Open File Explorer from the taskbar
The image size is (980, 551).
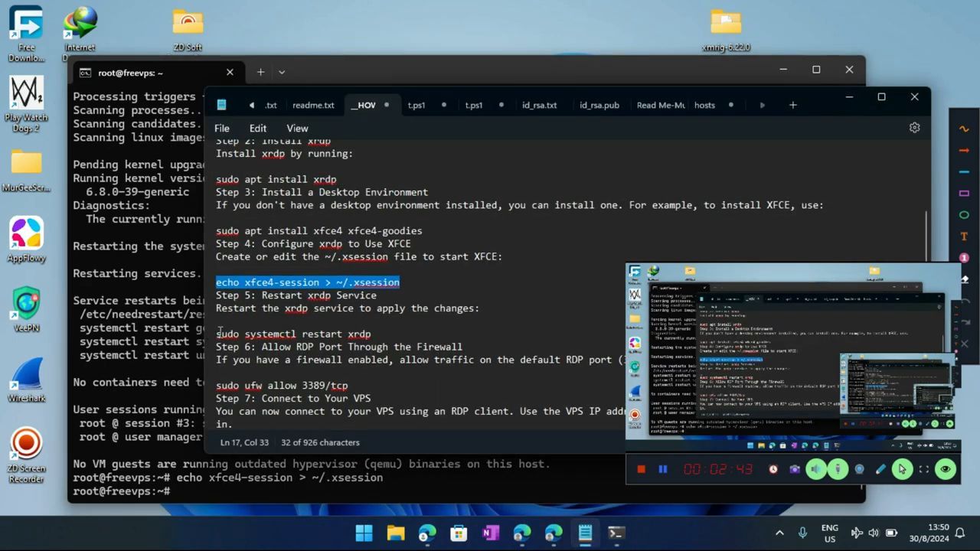pyautogui.click(x=396, y=533)
